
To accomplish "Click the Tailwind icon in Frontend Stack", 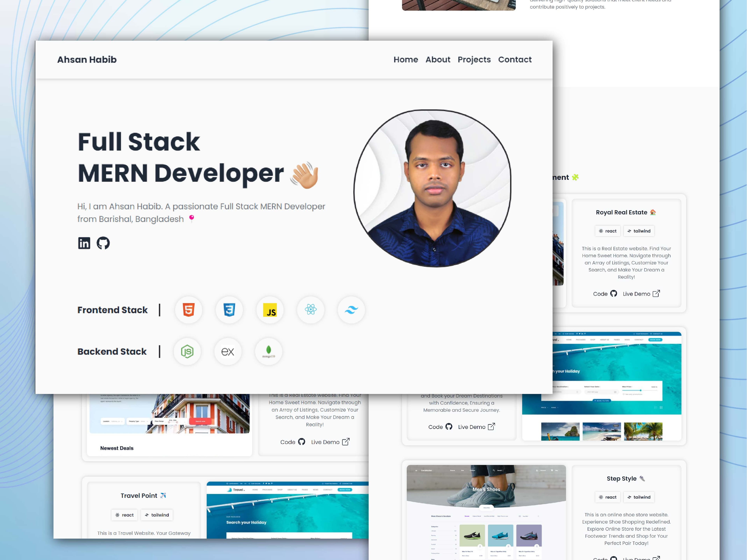I will point(351,310).
